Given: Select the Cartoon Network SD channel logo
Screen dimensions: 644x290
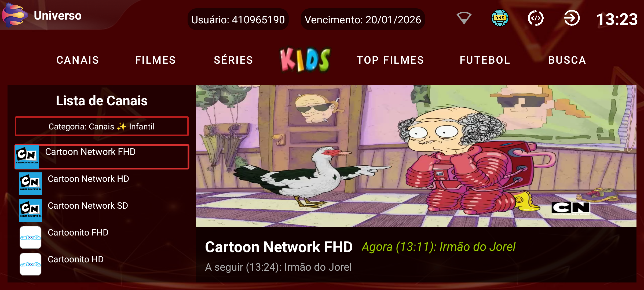Looking at the screenshot, I should pyautogui.click(x=31, y=210).
